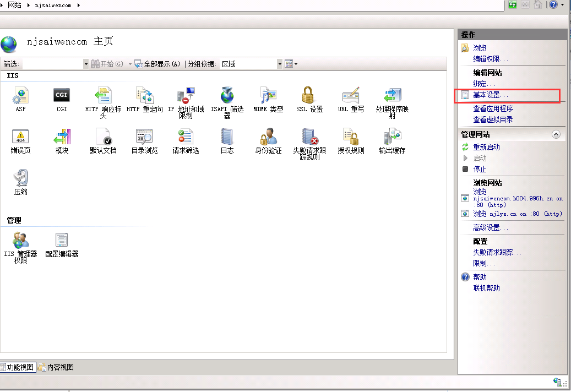Open the URL 重写 feature
Image resolution: width=571 pixels, height=392 pixels.
point(351,96)
